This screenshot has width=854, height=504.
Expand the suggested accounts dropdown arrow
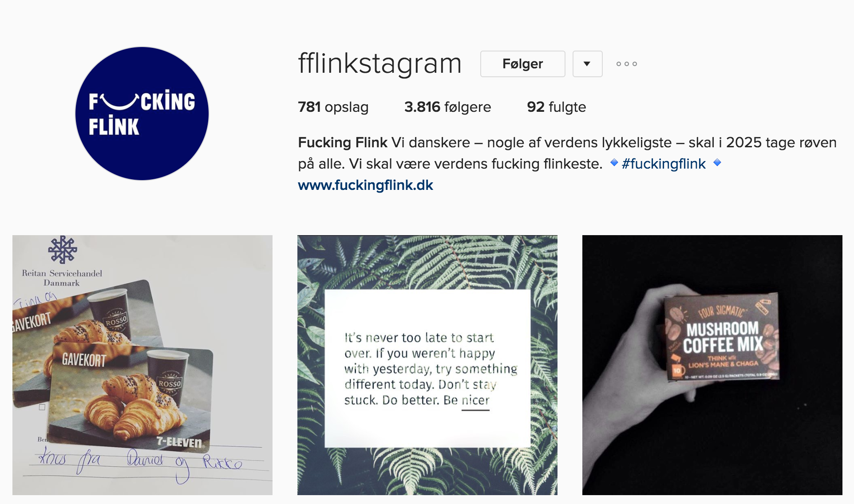point(587,64)
